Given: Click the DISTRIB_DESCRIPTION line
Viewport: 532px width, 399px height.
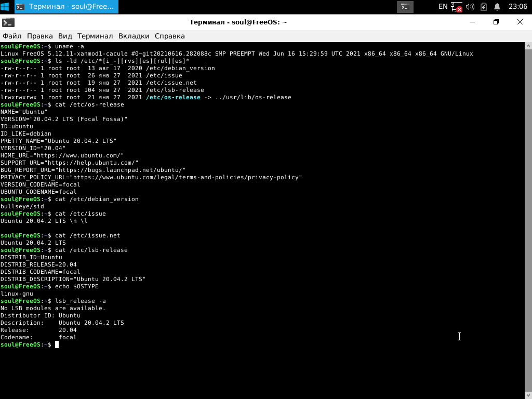Looking at the screenshot, I should [73, 279].
